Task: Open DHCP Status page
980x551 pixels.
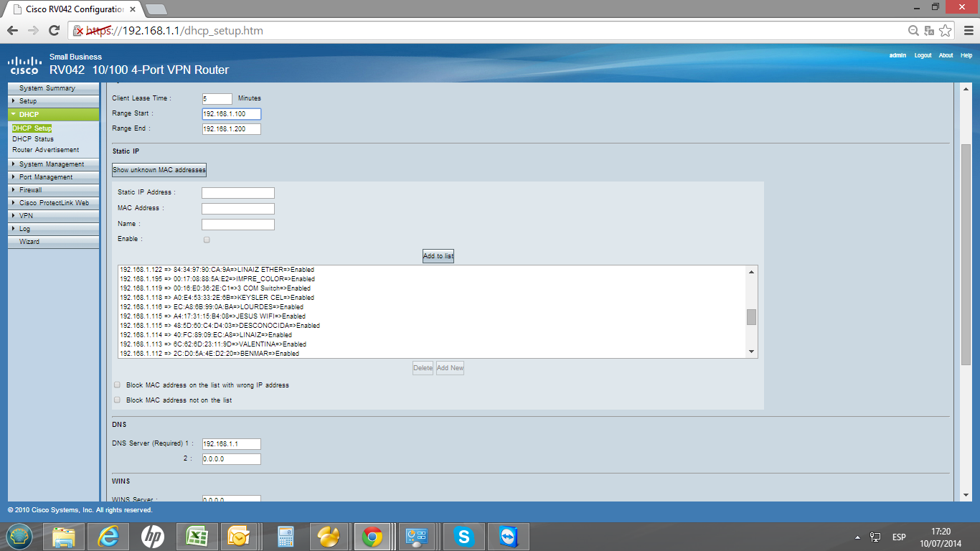Action: [x=33, y=139]
